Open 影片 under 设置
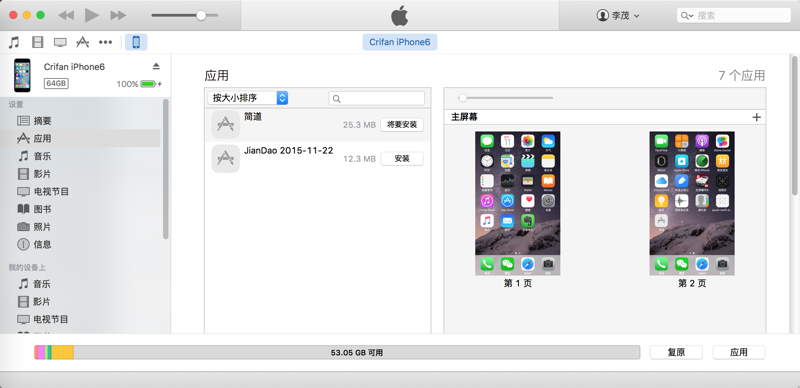The width and height of the screenshot is (800, 388). pyautogui.click(x=42, y=174)
